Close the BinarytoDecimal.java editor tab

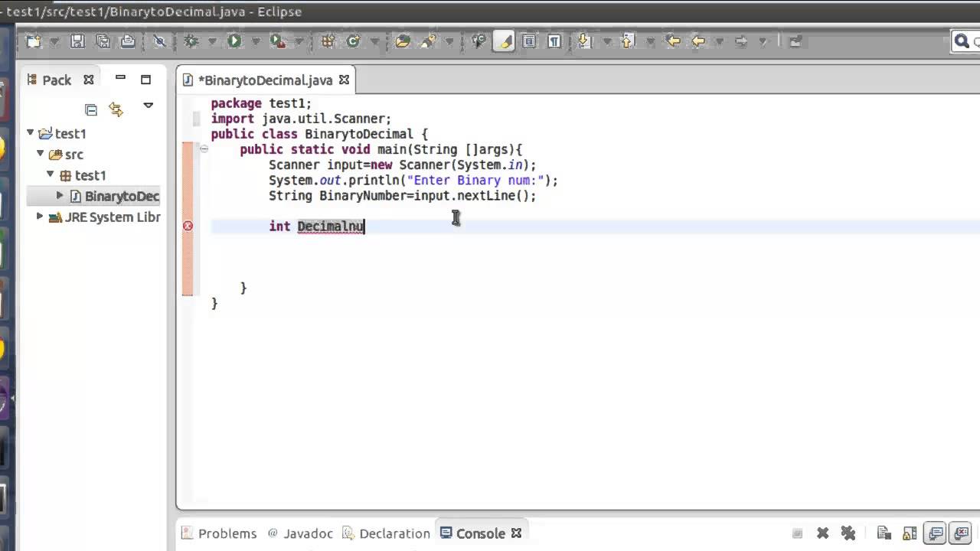pyautogui.click(x=344, y=80)
